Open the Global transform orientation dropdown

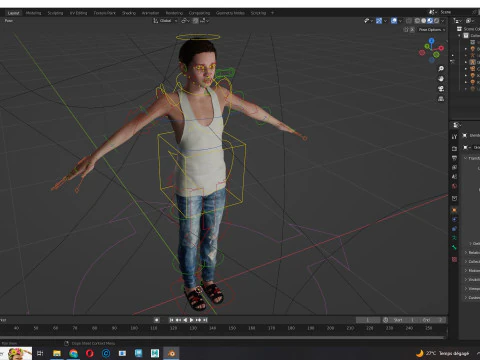tap(165, 21)
